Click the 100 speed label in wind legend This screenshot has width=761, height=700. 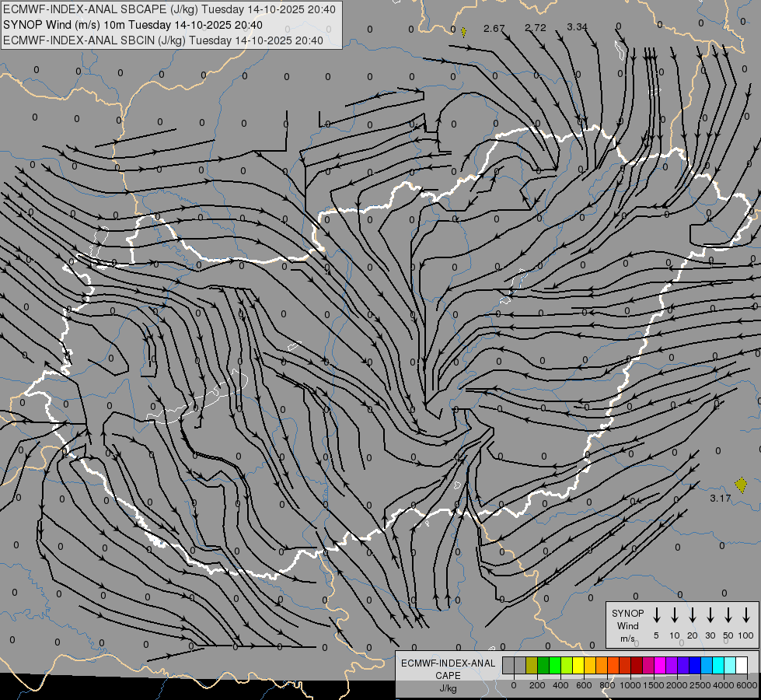pyautogui.click(x=746, y=635)
